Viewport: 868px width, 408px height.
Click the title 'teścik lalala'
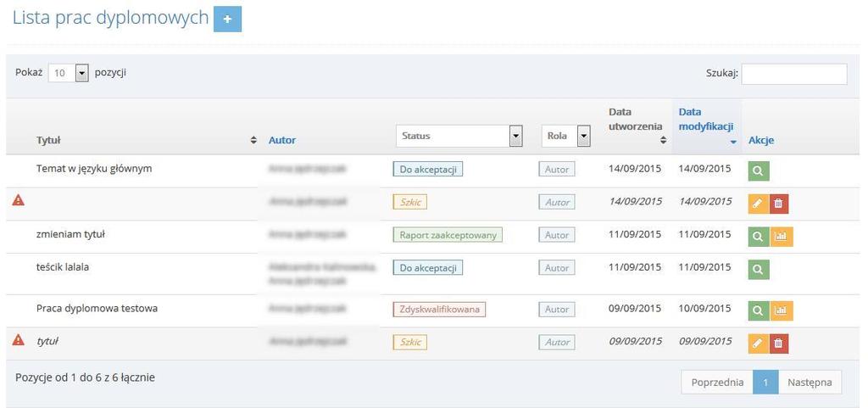tap(63, 267)
